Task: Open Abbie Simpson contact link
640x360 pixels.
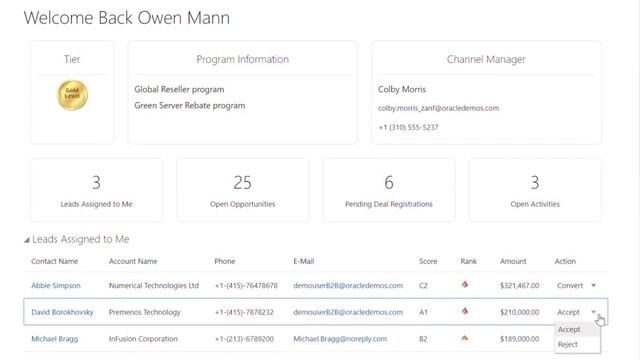Action: (x=56, y=286)
